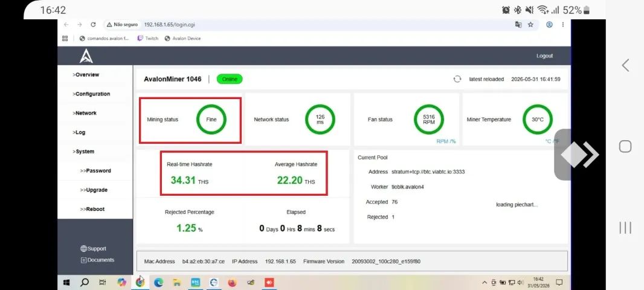Open Firefox from the taskbar
644x290 pixels.
coord(232,283)
